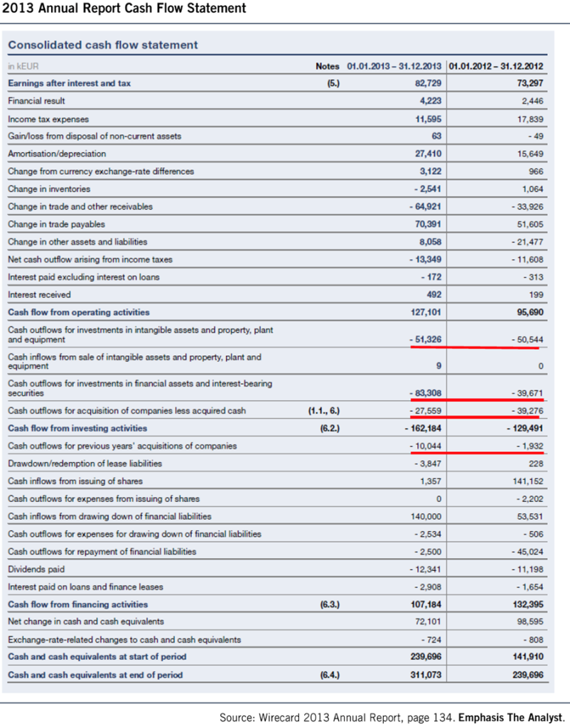This screenshot has height=728, width=570.
Task: Click the underlined -51,326 investment outflow
Action: 425,340
